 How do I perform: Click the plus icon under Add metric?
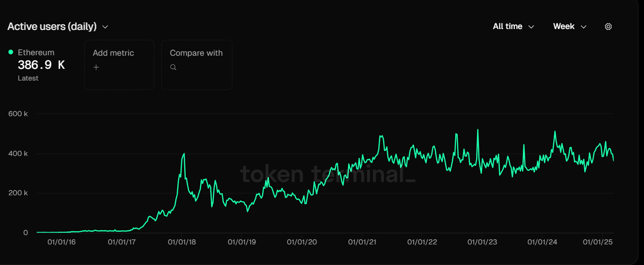tap(96, 67)
